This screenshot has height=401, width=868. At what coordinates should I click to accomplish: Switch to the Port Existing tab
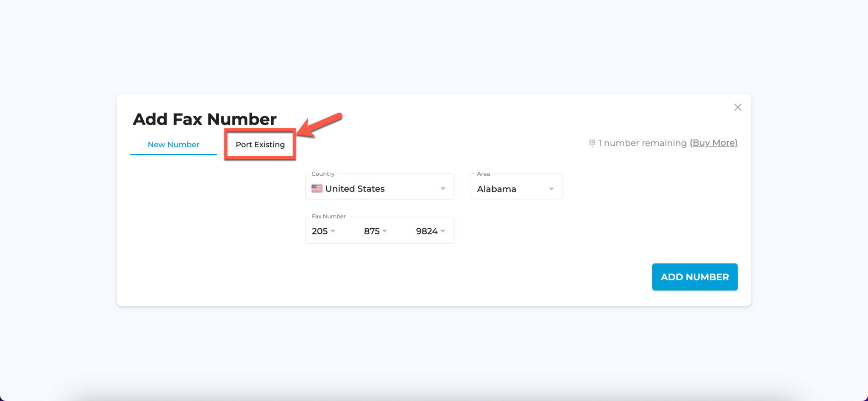pyautogui.click(x=260, y=144)
